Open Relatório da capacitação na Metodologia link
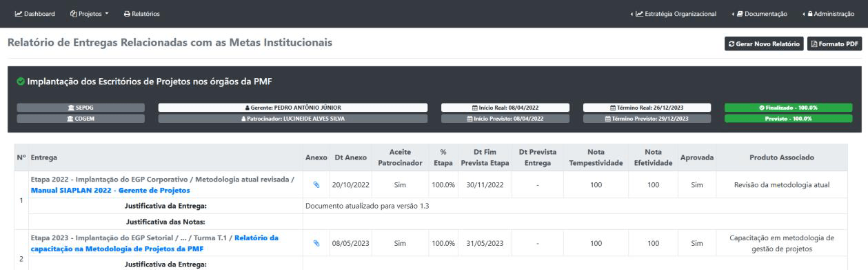This screenshot has height=270, width=868. [x=154, y=243]
